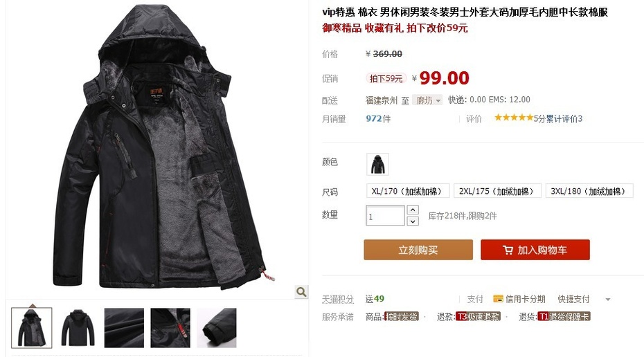Select size 2XL/175 option
The image size is (644, 357).
click(x=497, y=191)
